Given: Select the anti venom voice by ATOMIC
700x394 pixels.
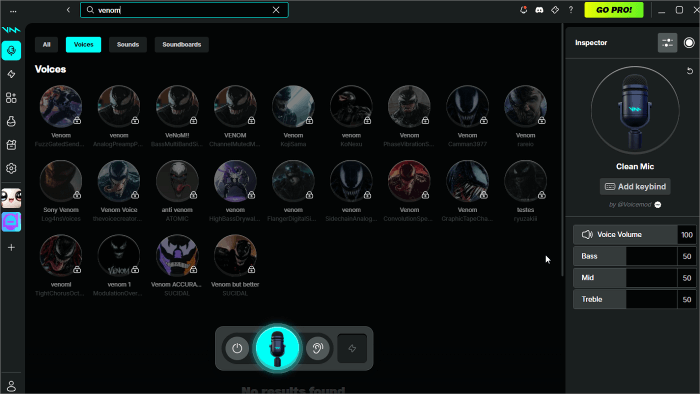Looking at the screenshot, I should coord(177,191).
